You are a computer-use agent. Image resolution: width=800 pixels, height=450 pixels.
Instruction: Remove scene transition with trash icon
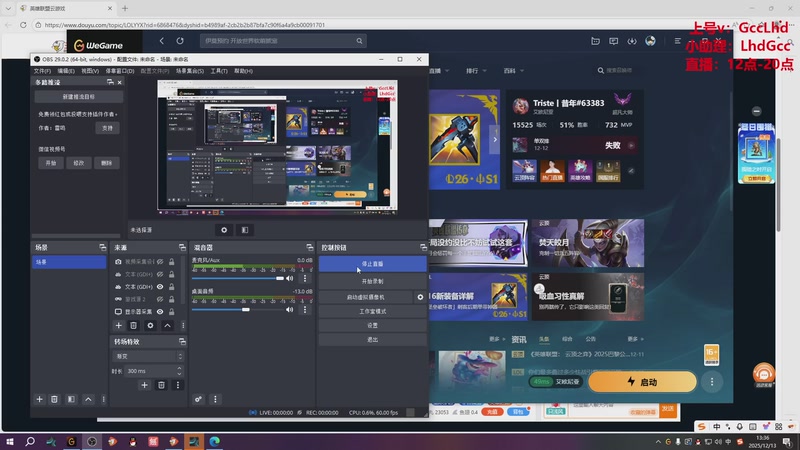(x=161, y=385)
